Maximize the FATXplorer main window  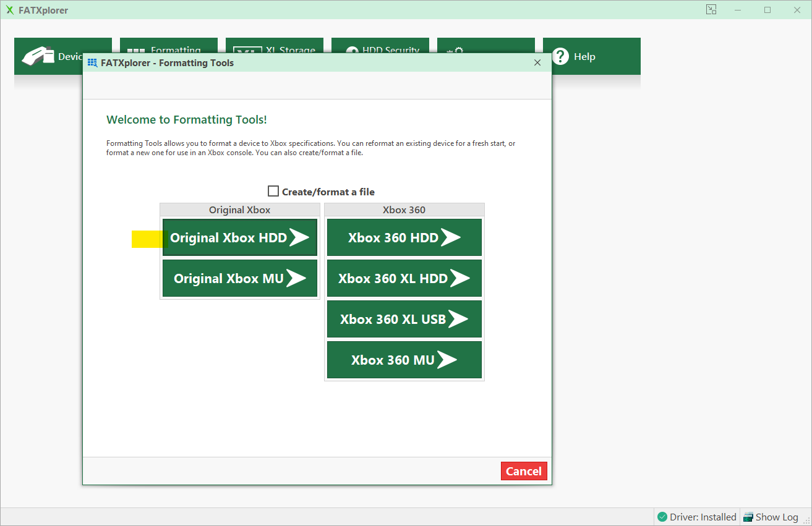point(767,10)
